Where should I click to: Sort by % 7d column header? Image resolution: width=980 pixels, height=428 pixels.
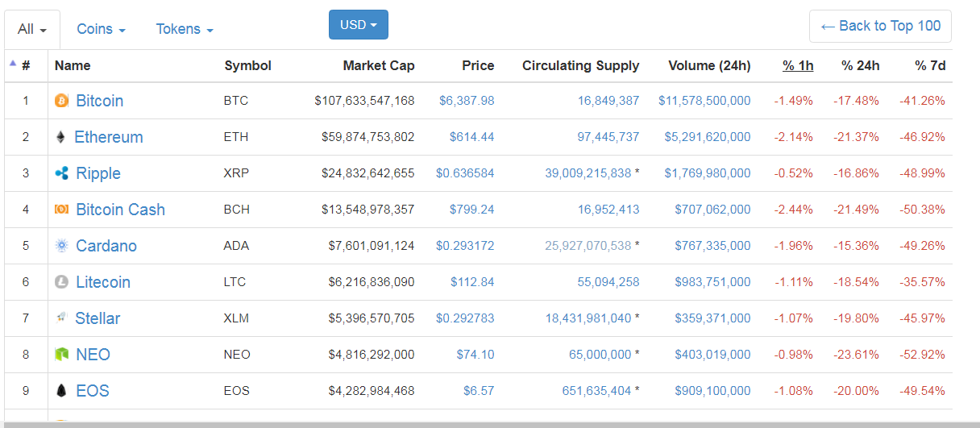click(x=930, y=66)
